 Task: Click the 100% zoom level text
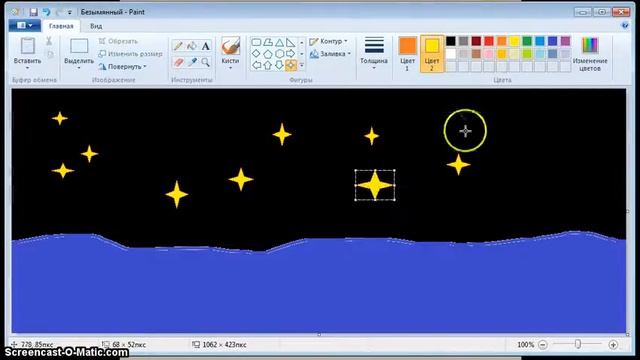coord(525,345)
